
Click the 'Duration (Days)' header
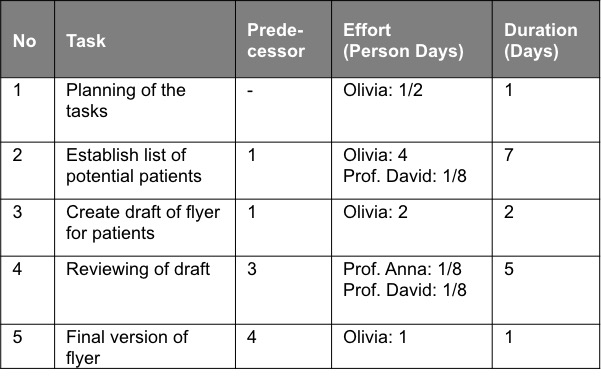(546, 39)
